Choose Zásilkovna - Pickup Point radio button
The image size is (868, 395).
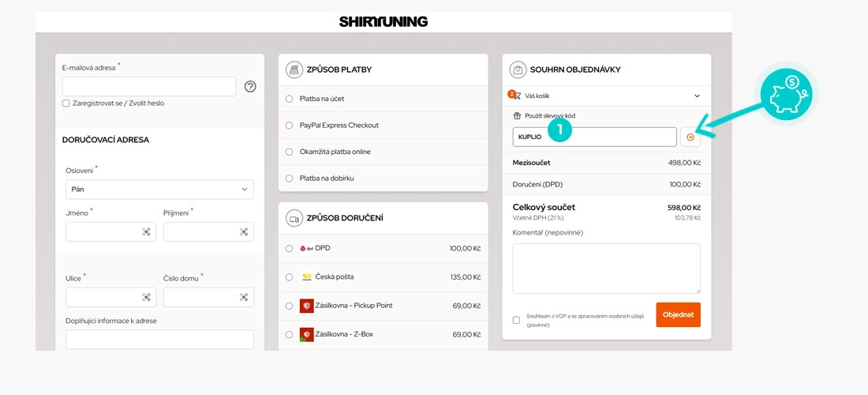tap(289, 306)
